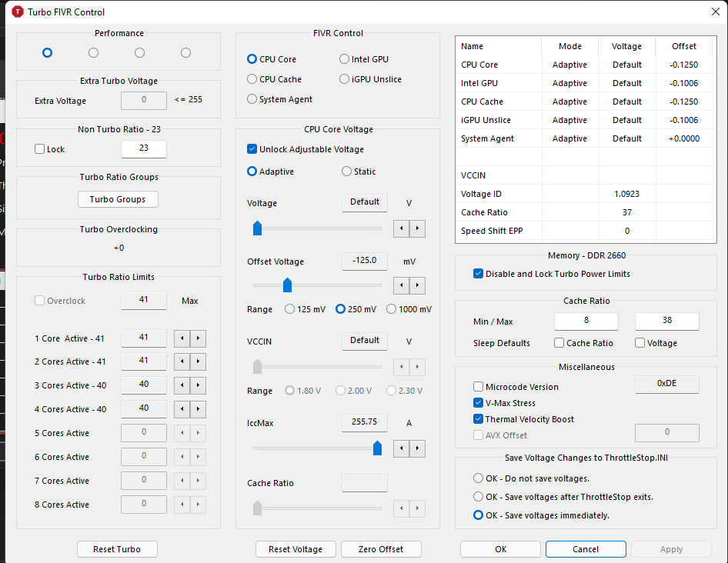Image resolution: width=728 pixels, height=563 pixels.
Task: Click right arrow next to Voltage slider
Action: pyautogui.click(x=417, y=228)
